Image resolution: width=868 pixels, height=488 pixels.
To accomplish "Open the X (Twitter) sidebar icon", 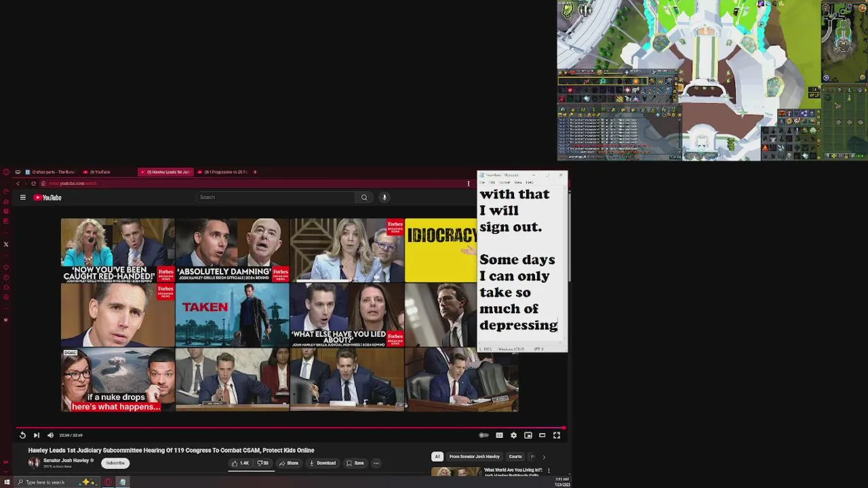I will click(6, 245).
